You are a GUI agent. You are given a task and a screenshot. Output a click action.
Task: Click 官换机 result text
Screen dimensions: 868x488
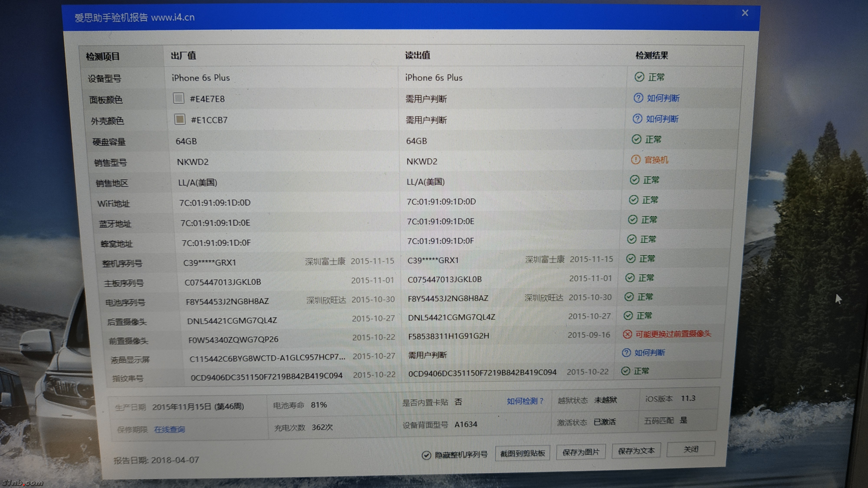tap(656, 160)
